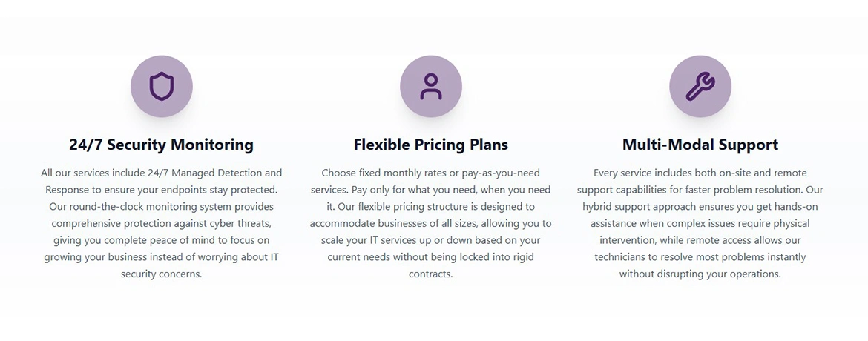Click the shield security icon
Viewport: 868px width, 341px height.
tap(161, 87)
